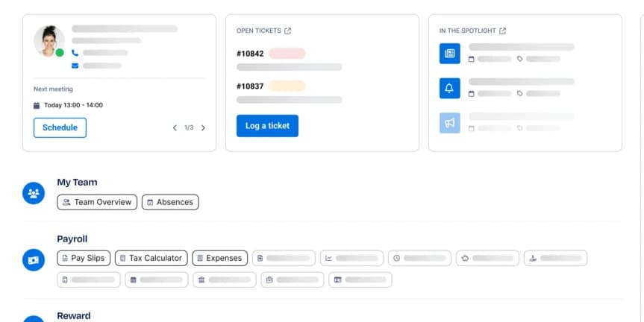Viewport: 644px width, 322px height.
Task: Click the profile avatar photo
Action: (49, 40)
